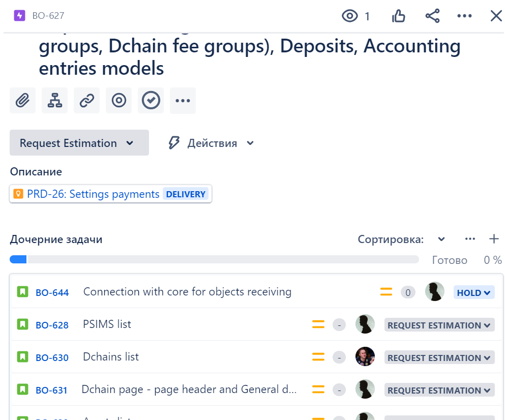505x420 pixels.
Task: Click the assignee avatar on BO-631
Action: click(x=365, y=389)
